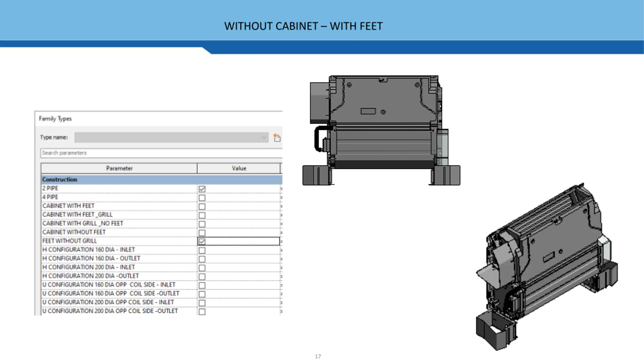
Task: Click the front elevation view of the unit
Action: pyautogui.click(x=381, y=130)
